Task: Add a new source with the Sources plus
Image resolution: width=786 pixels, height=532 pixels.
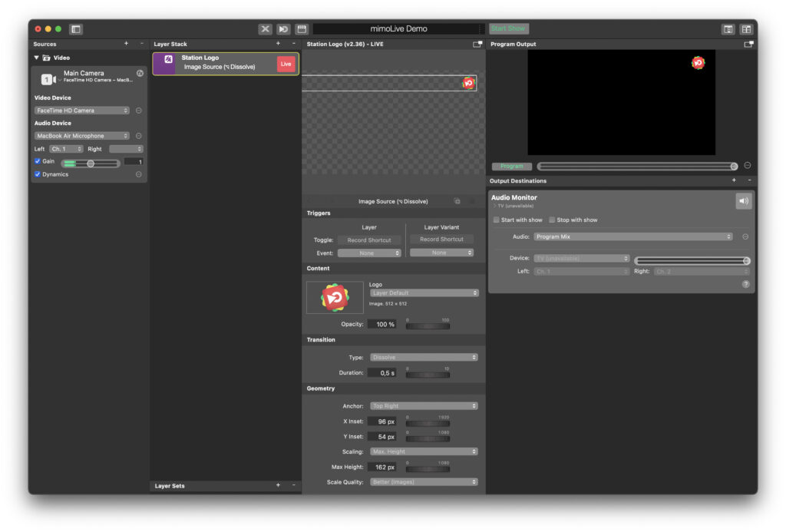Action: [127, 44]
